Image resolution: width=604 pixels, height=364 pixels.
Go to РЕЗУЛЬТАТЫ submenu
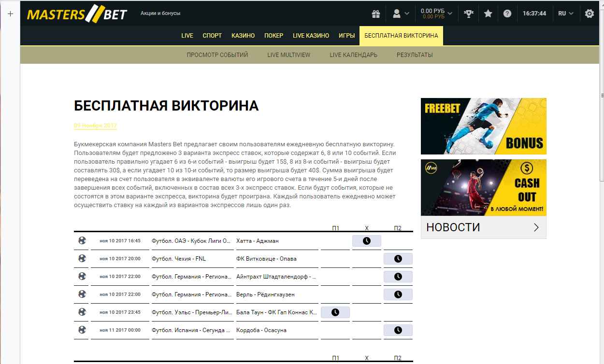(415, 55)
